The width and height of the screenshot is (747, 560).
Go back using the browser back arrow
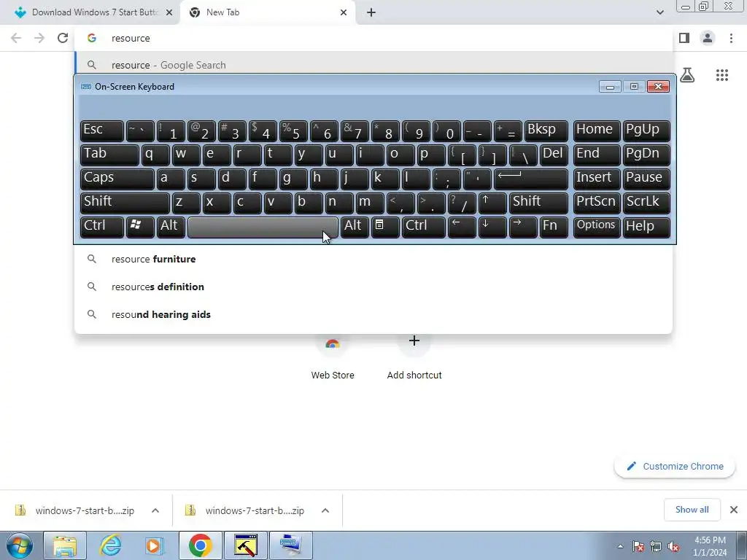16,38
